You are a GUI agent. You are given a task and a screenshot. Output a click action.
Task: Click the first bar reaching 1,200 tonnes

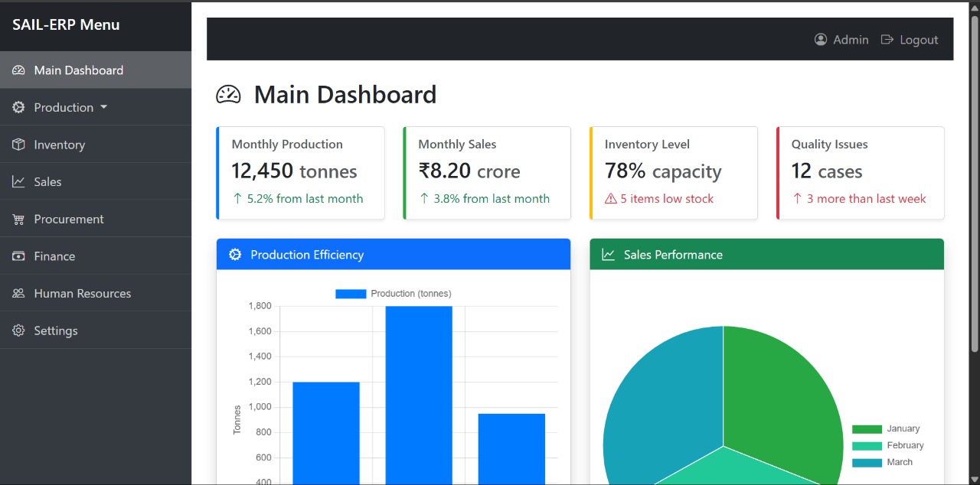click(x=326, y=433)
